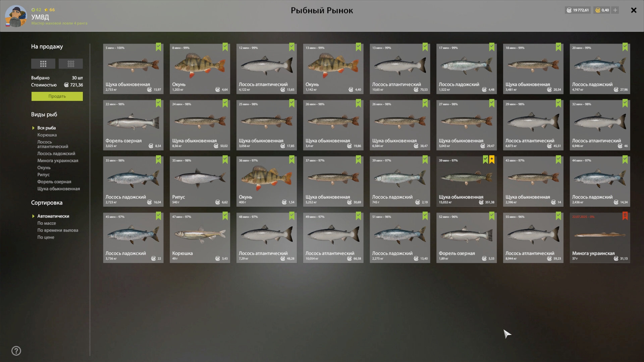
Task: Click the silver coins balance indicator
Action: tap(578, 10)
